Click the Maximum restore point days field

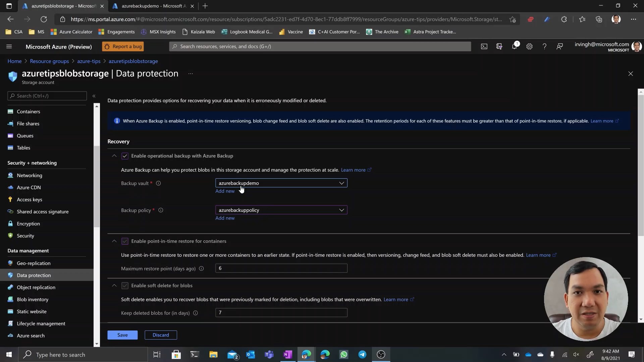pos(281,268)
